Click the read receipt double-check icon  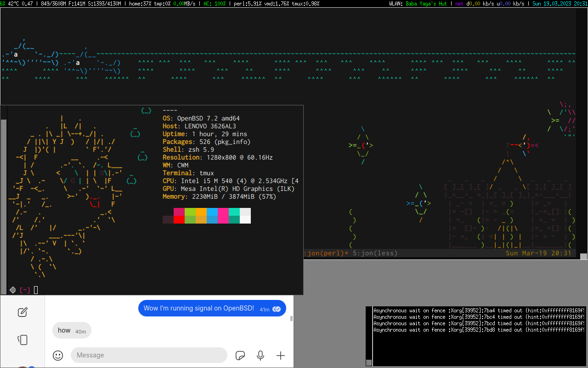(277, 309)
